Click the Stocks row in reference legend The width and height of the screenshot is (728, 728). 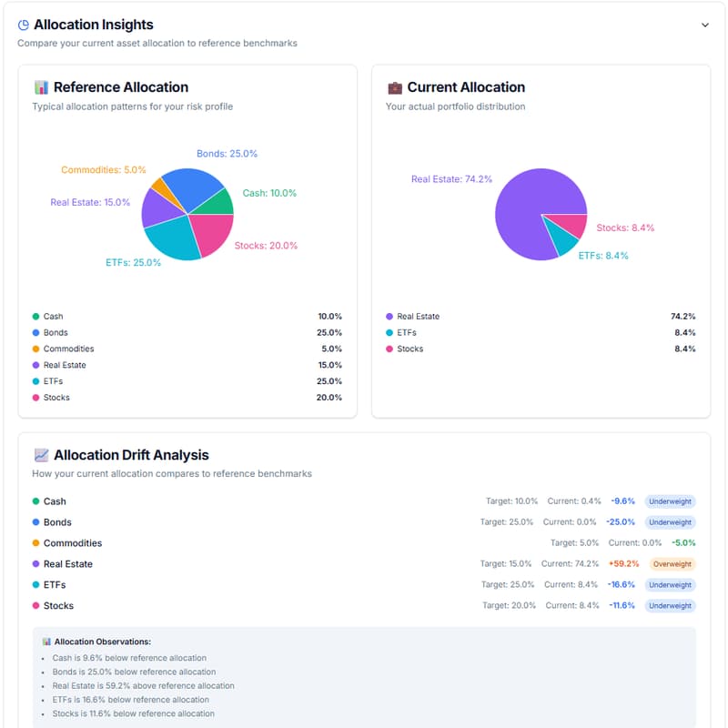point(56,398)
